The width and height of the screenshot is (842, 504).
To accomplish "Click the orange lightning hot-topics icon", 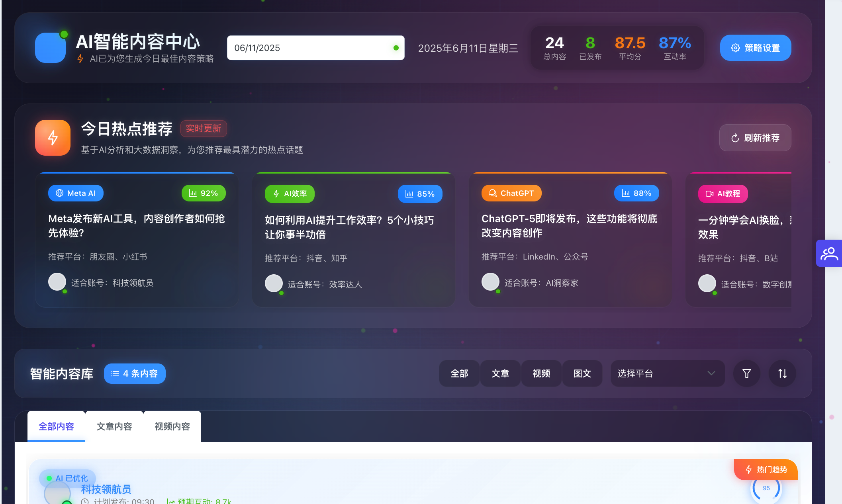I will (x=53, y=138).
